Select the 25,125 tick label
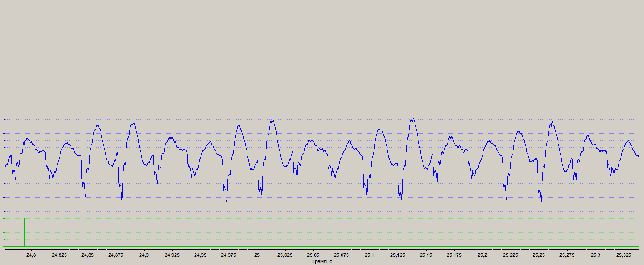This screenshot has width=644, height=265. point(398,255)
